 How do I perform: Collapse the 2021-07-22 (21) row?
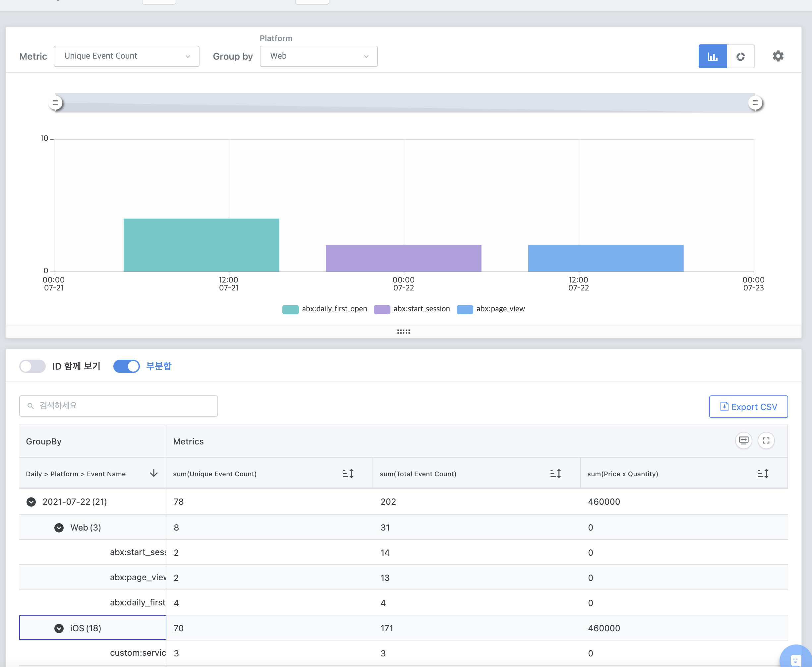[31, 502]
